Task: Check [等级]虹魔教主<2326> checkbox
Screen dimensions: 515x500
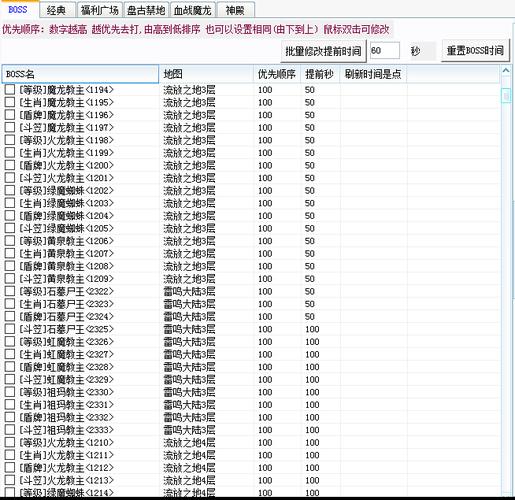Action: click(10, 342)
